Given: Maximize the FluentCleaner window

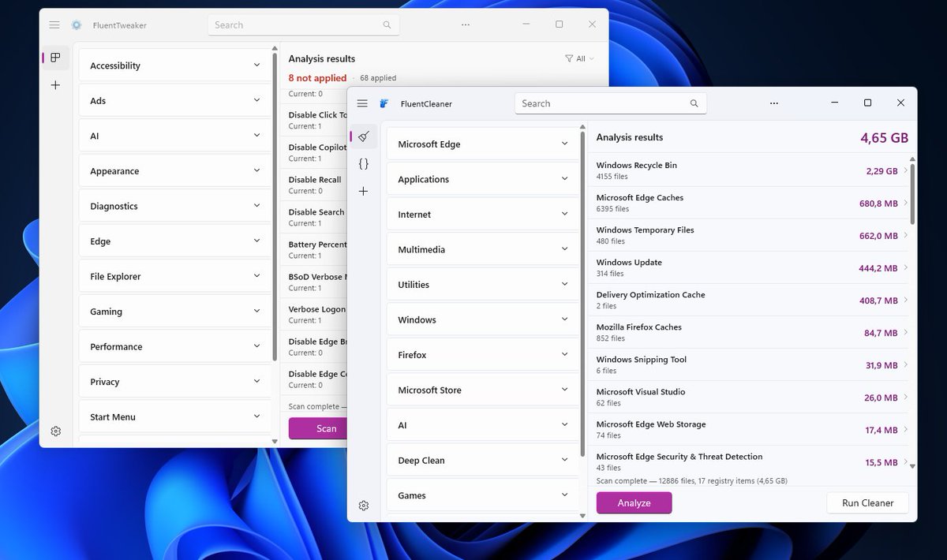Looking at the screenshot, I should 867,103.
